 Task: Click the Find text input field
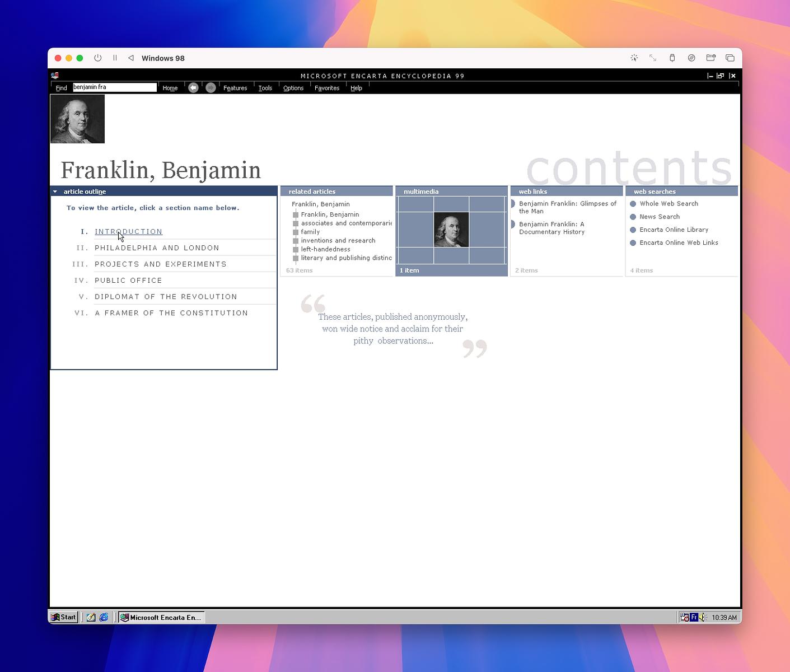pyautogui.click(x=115, y=87)
